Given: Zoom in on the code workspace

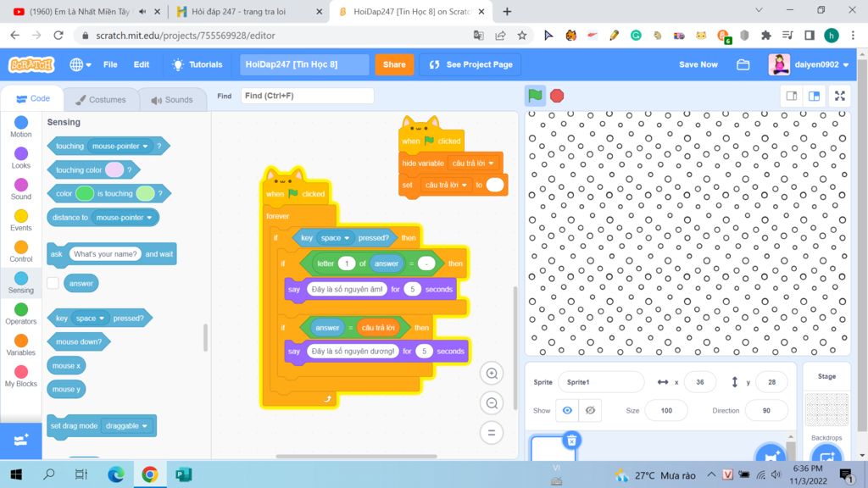Looking at the screenshot, I should (x=491, y=374).
